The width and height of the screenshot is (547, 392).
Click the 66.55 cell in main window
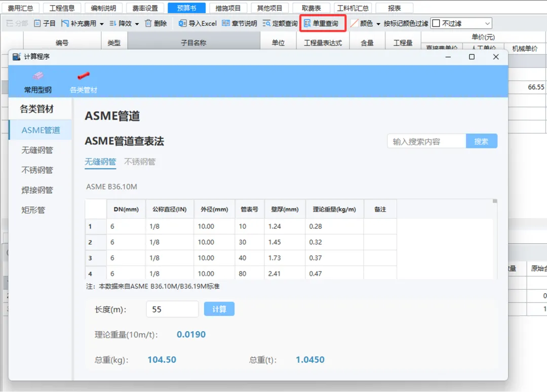(527, 87)
